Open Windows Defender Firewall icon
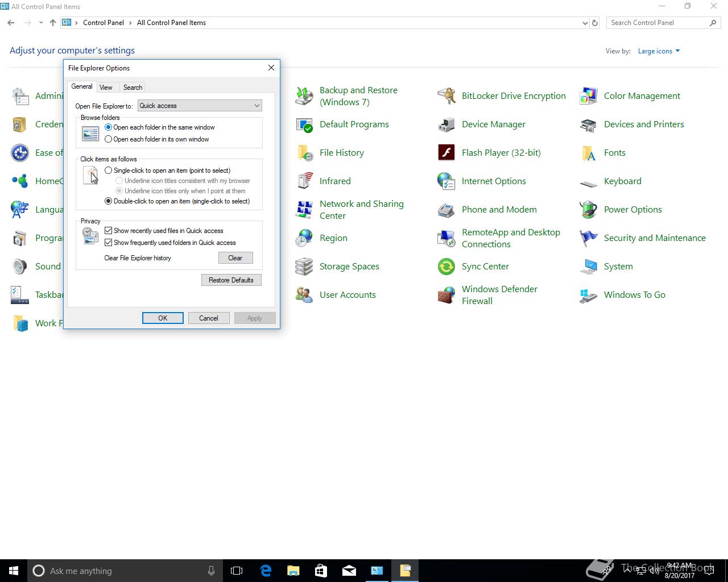This screenshot has height=582, width=728. point(446,295)
